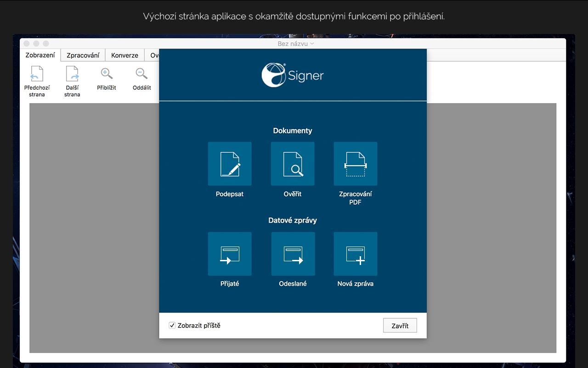
Task: Open Přijaté received data messages tile
Action: tap(230, 254)
